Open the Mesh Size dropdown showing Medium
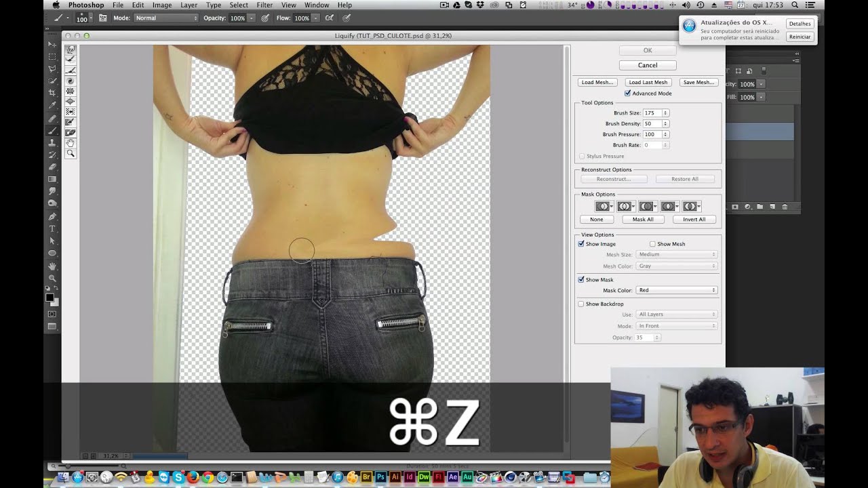Screen dimensions: 868x488 [x=677, y=254]
